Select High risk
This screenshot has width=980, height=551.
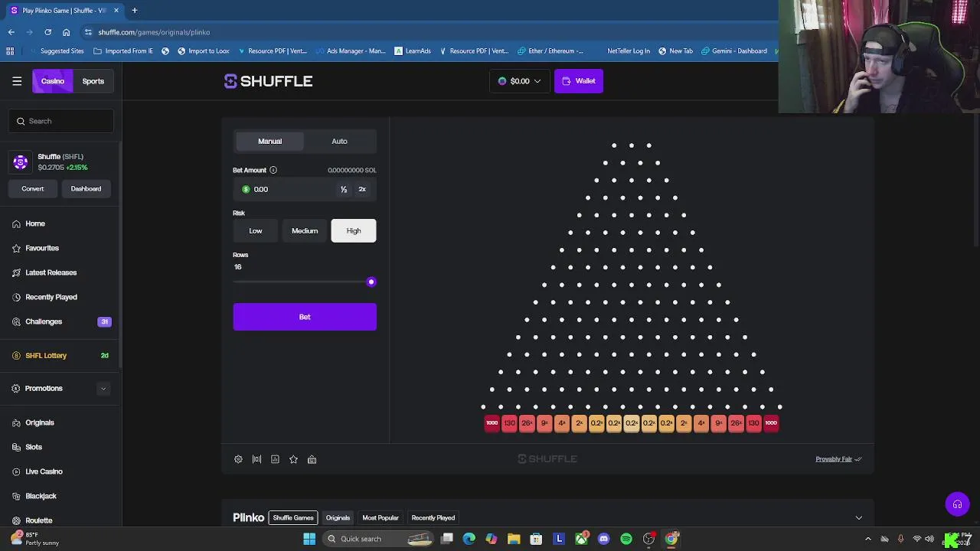pyautogui.click(x=354, y=230)
